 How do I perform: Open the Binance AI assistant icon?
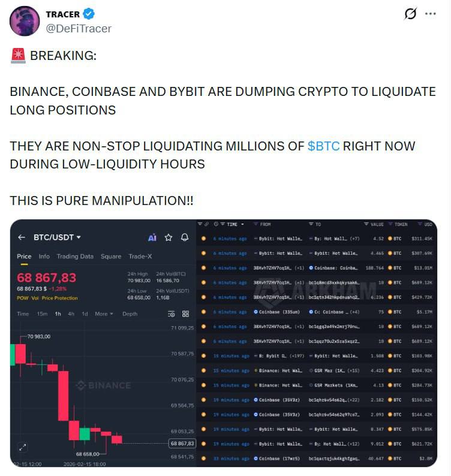coord(152,237)
